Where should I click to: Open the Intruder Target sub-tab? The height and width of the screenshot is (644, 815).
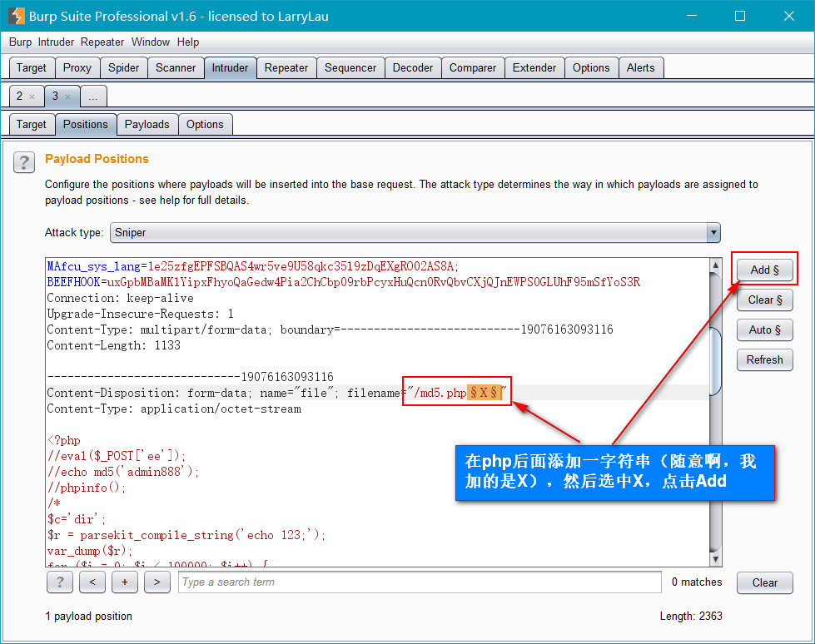point(31,125)
